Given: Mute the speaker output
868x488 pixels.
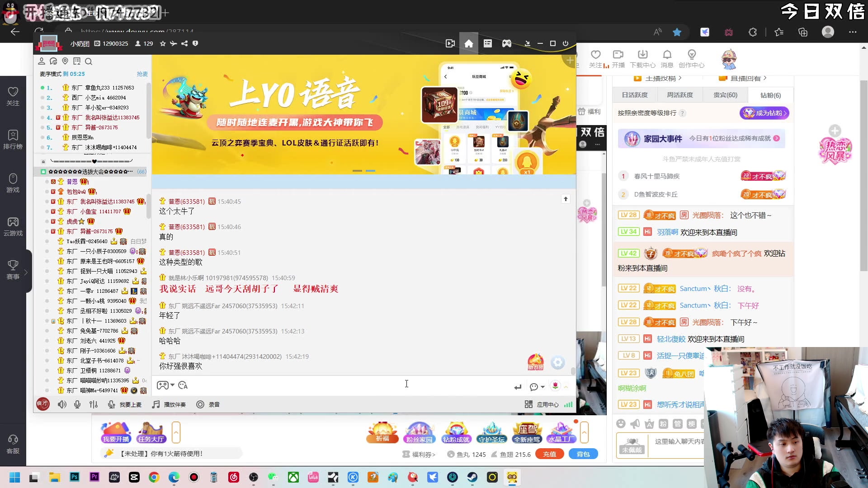Looking at the screenshot, I should pos(62,404).
